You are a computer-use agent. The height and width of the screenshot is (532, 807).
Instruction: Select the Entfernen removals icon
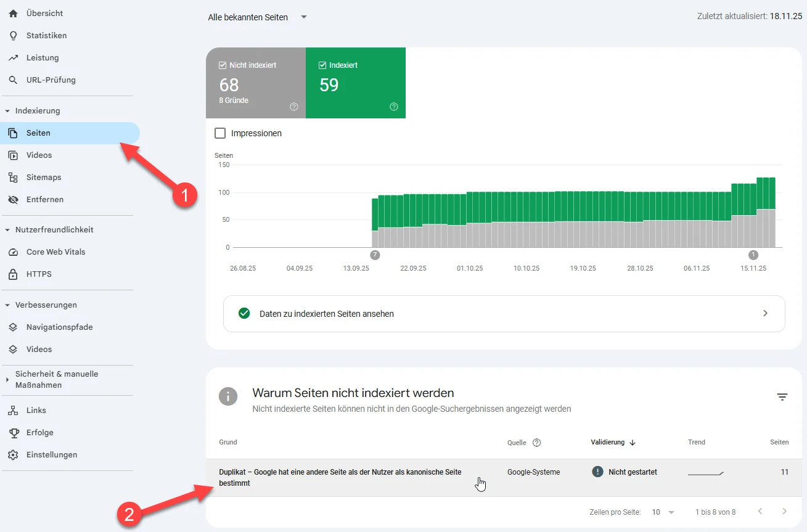coord(12,199)
